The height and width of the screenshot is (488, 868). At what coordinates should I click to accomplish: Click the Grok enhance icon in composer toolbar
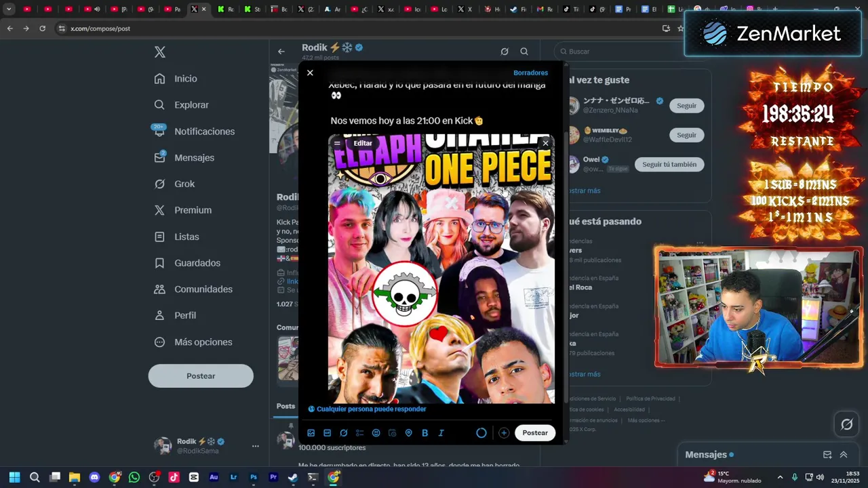click(344, 433)
